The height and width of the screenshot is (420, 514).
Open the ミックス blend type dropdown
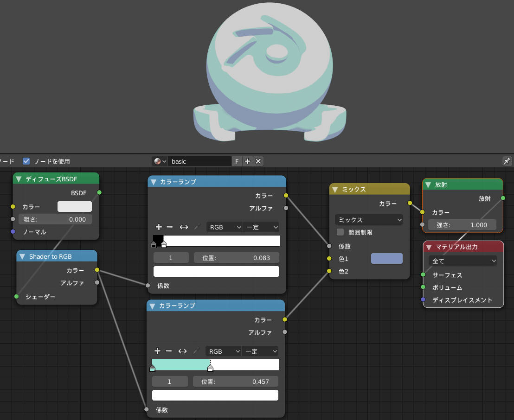coord(369,220)
